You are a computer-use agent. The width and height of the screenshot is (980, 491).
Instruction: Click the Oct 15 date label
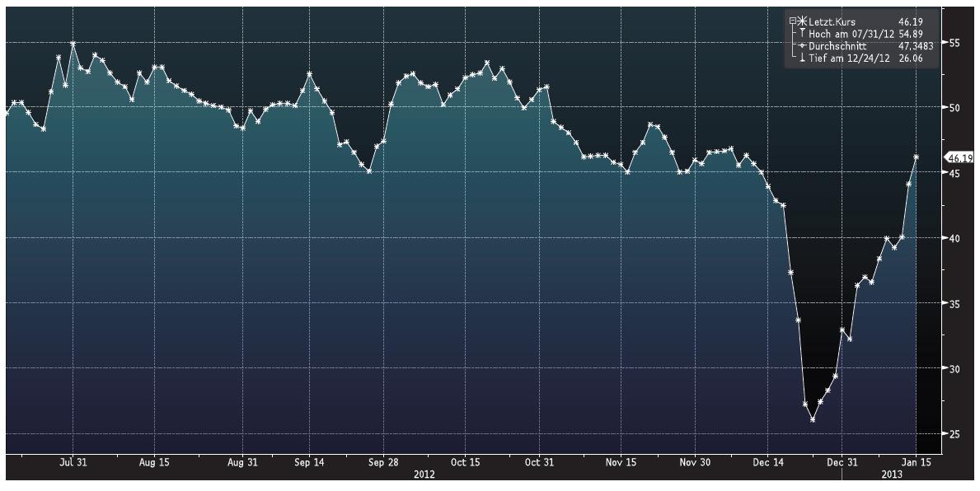click(466, 463)
